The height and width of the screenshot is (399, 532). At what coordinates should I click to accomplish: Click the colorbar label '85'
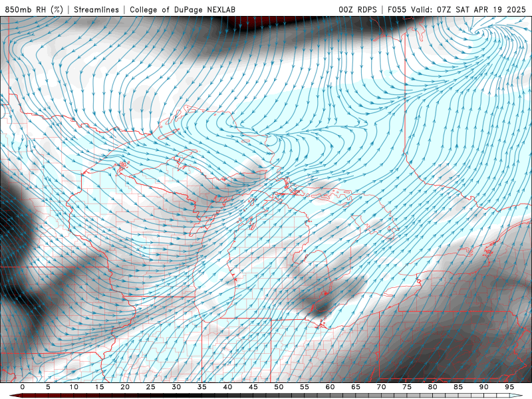[458, 387]
